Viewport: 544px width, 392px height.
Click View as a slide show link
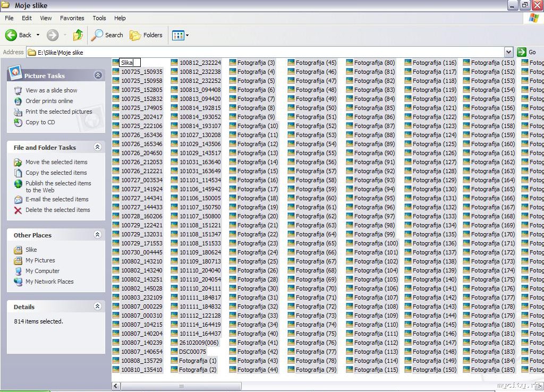(52, 90)
